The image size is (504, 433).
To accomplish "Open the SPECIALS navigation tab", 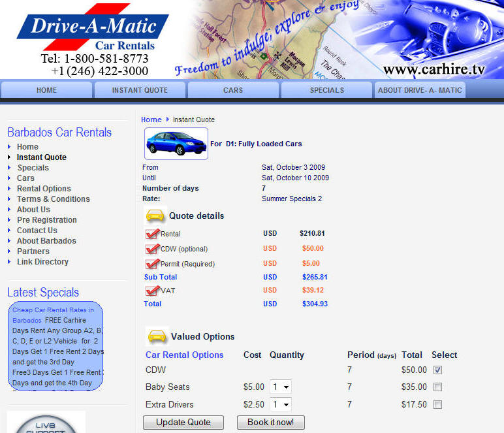I will (326, 90).
